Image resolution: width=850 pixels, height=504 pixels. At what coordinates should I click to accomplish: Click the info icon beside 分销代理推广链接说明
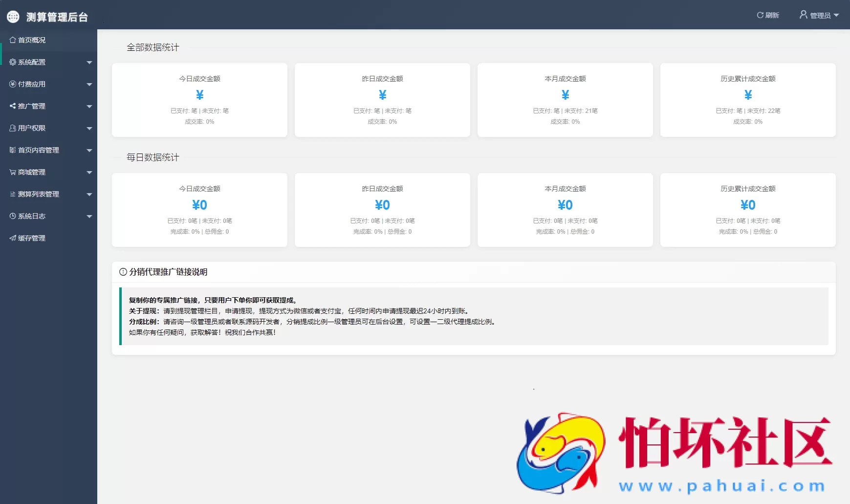coord(123,272)
